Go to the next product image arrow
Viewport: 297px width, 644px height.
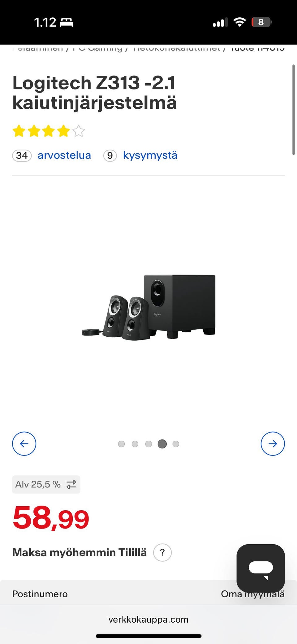(x=273, y=443)
